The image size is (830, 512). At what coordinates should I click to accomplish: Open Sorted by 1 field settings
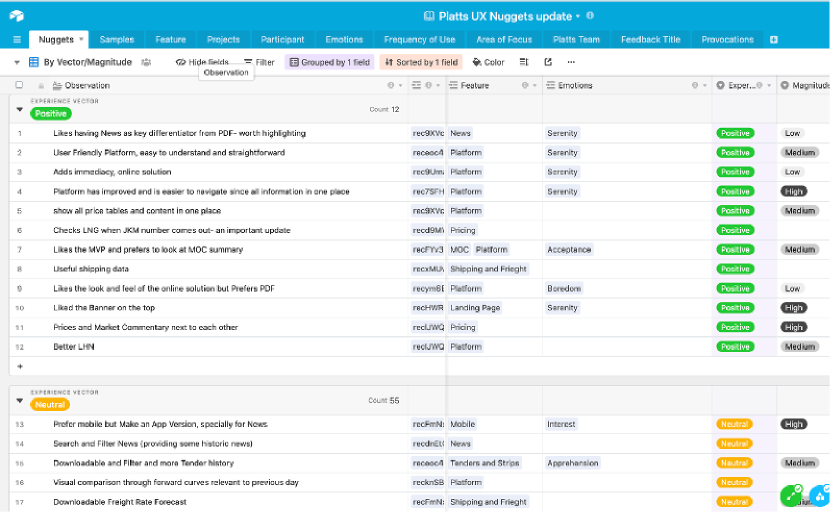421,62
